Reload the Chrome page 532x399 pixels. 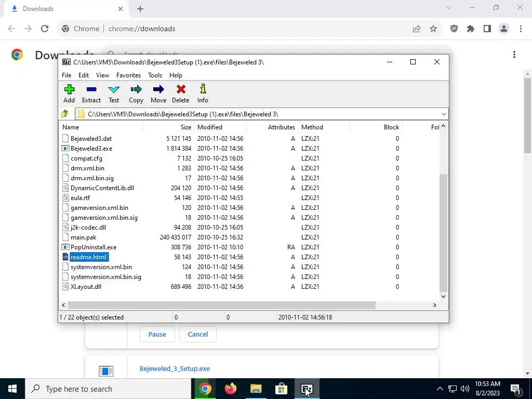[x=45, y=29]
